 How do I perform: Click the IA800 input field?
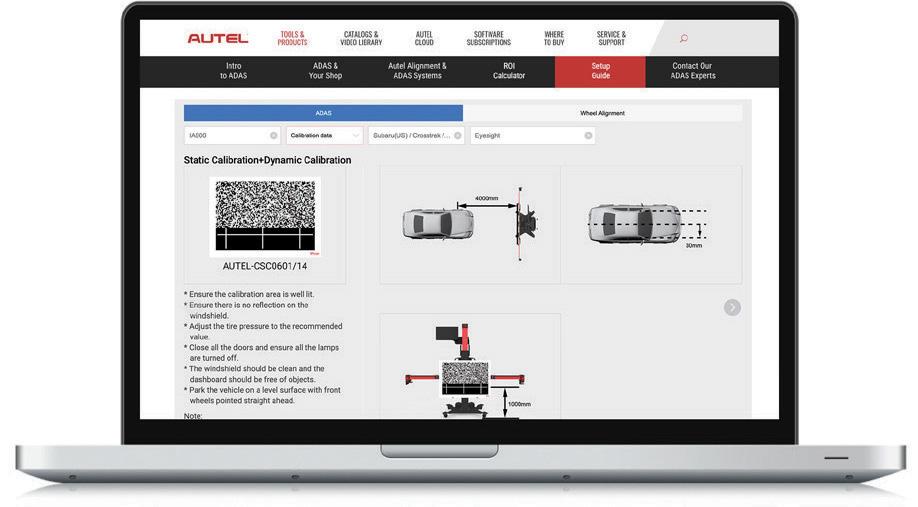click(x=232, y=135)
